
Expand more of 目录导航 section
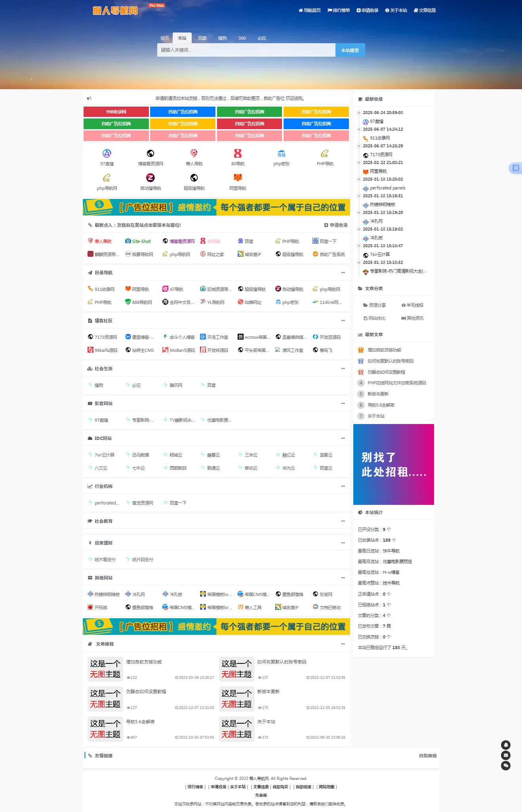point(343,273)
